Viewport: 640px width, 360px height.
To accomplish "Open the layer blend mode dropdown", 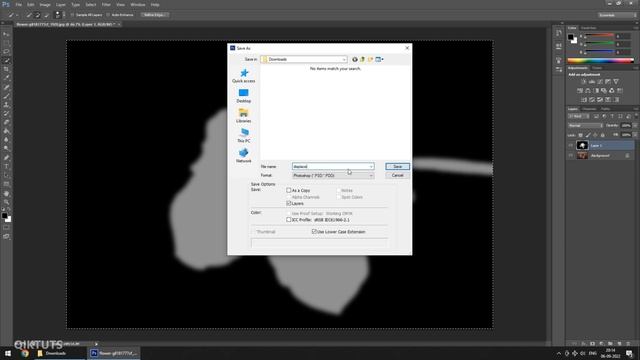I will click(585, 126).
